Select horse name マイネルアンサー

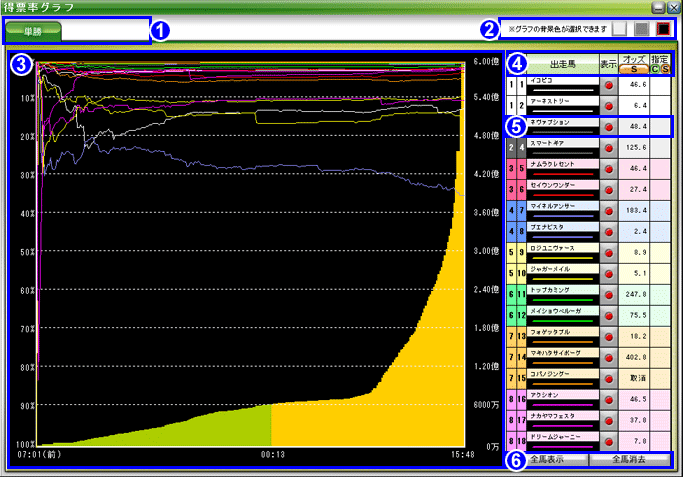pos(552,206)
